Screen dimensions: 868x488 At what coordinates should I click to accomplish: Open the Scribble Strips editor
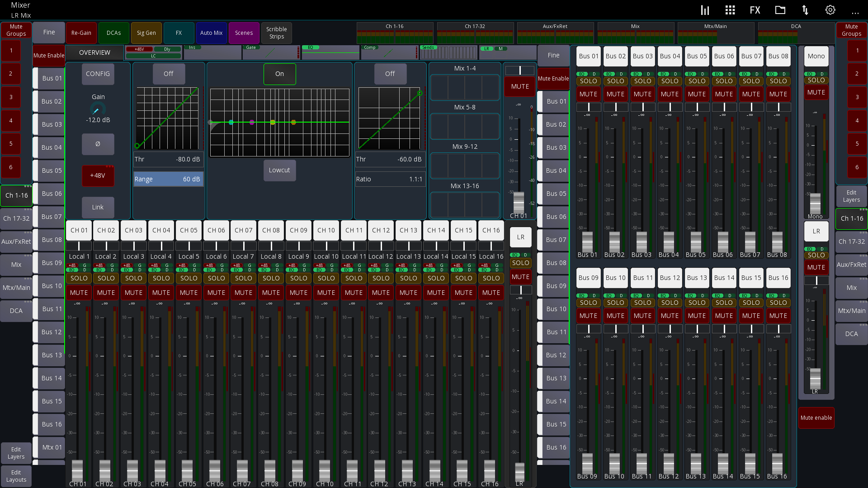(276, 33)
